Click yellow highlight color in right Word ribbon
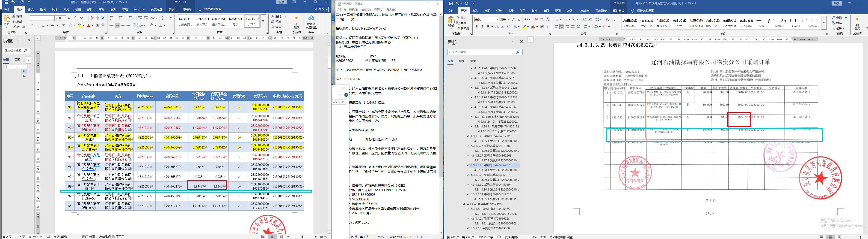Image resolution: width=868 pixels, height=239 pixels. pyautogui.click(x=524, y=27)
